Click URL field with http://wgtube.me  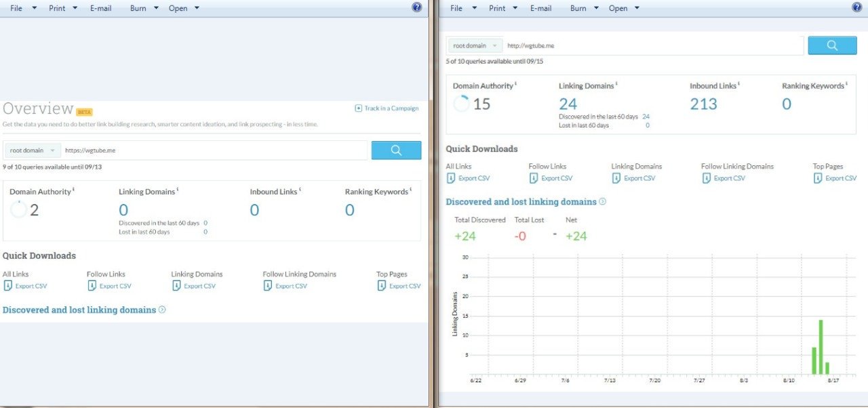coord(654,45)
